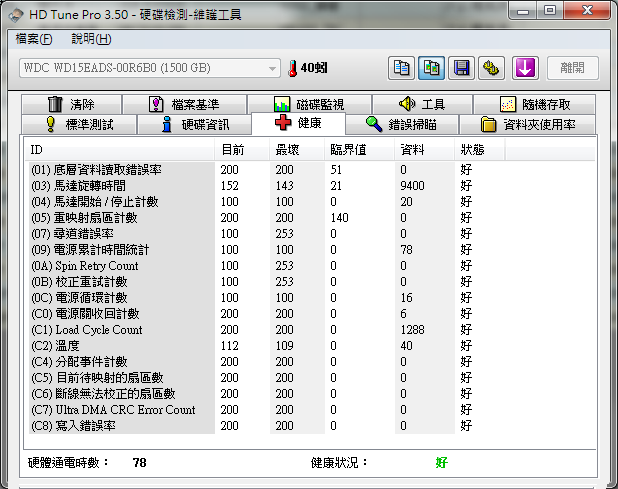Open the 檔案(F) menu
Viewport: 618px width, 489px height.
pyautogui.click(x=34, y=39)
